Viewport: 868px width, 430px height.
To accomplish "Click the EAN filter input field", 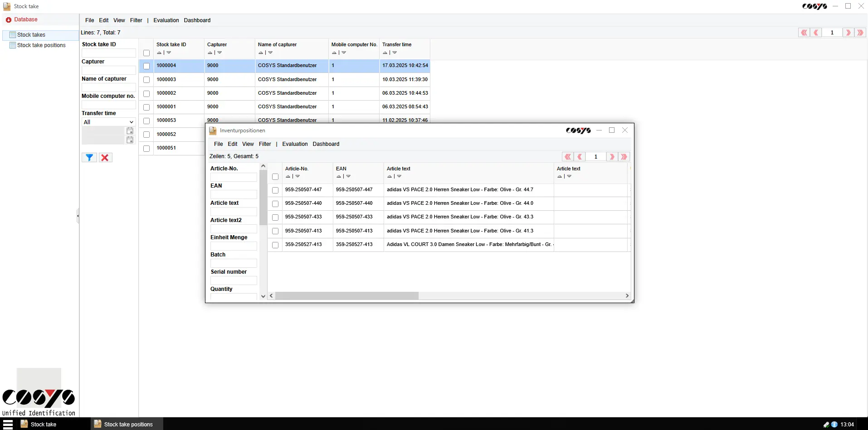I will coord(234,194).
